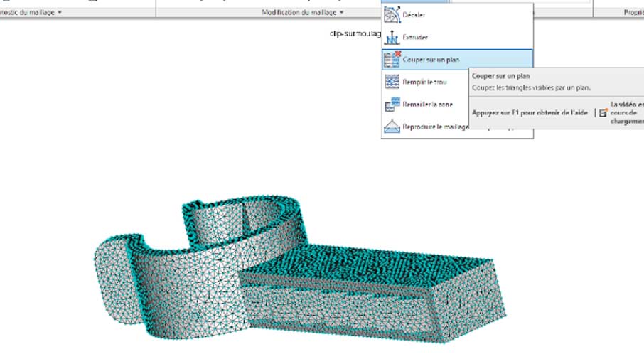Click the Remailler la zone icon
The image size is (644, 364).
tap(392, 105)
